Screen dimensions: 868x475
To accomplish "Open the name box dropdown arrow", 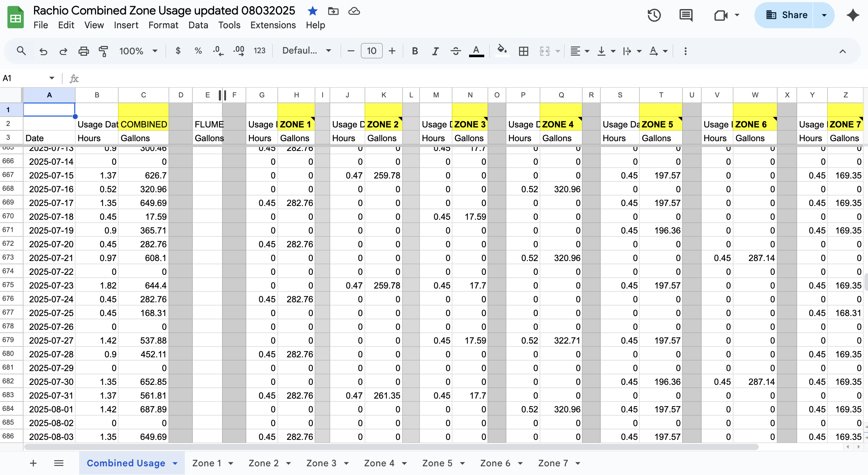I will [x=52, y=78].
